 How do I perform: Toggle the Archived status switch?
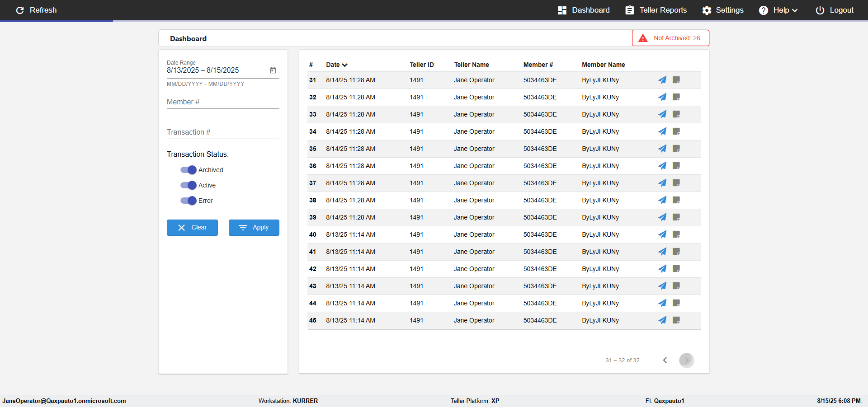coord(189,170)
